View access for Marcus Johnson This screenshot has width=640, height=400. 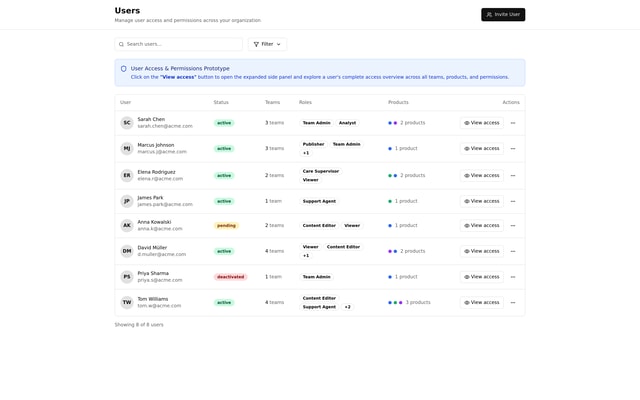point(482,149)
